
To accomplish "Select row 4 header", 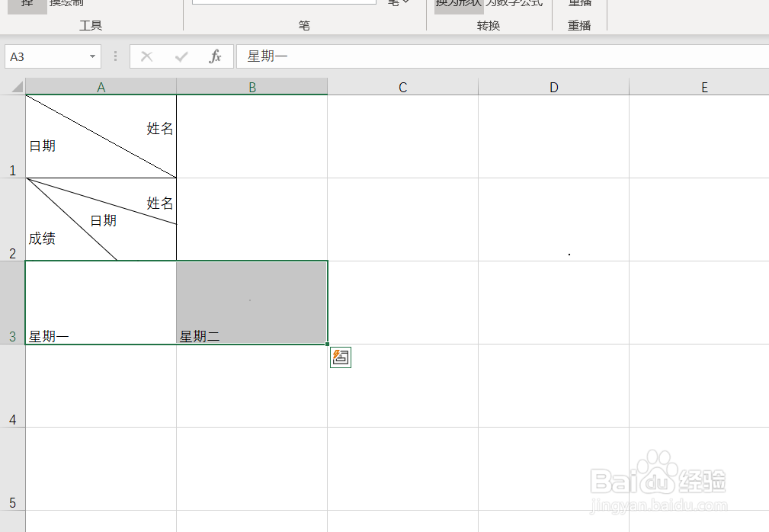I will click(x=13, y=386).
